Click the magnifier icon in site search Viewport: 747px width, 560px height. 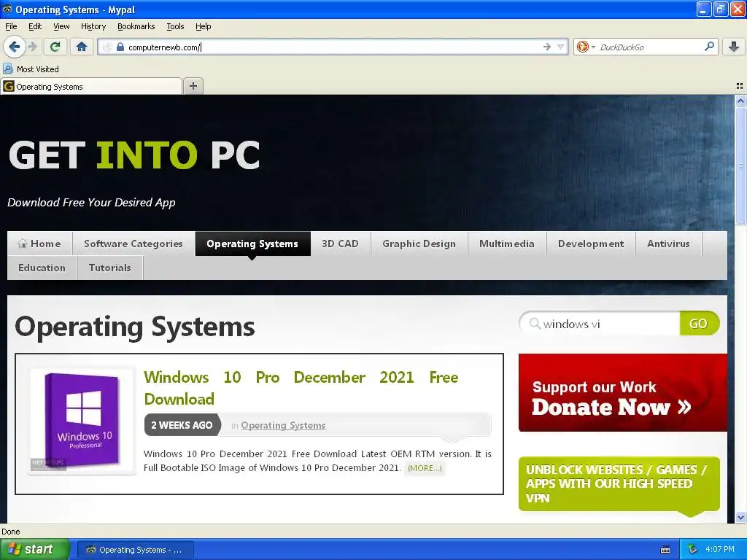click(535, 323)
